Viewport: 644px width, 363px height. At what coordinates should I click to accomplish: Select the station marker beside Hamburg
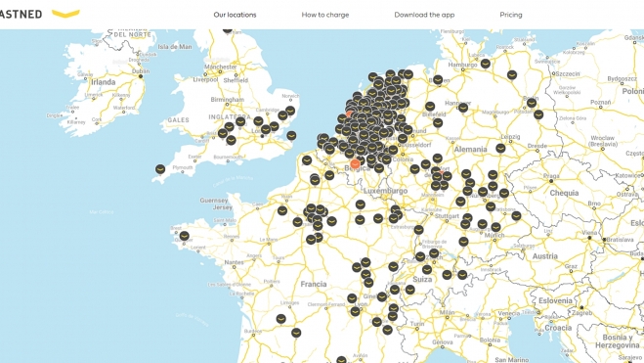[486, 64]
